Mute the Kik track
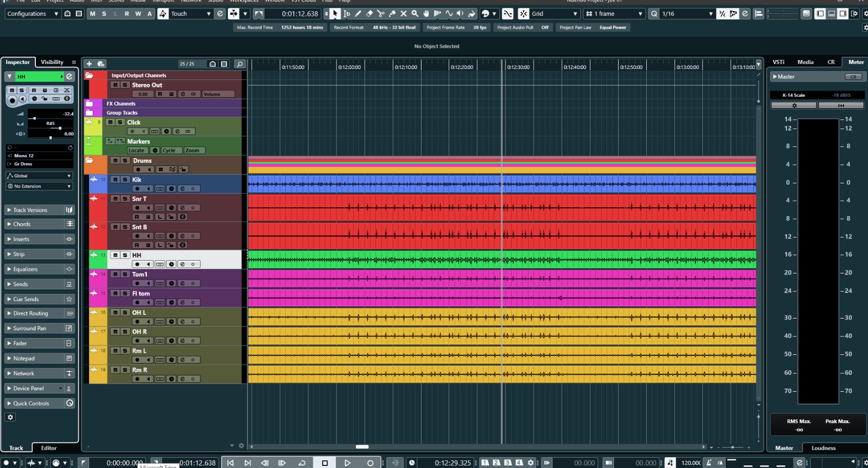Screen dimensions: 868x468 tap(115, 180)
